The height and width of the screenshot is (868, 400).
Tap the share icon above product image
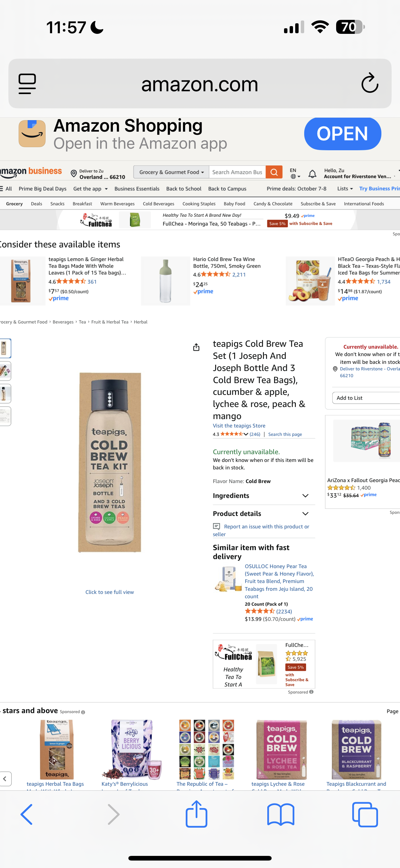coord(196,347)
